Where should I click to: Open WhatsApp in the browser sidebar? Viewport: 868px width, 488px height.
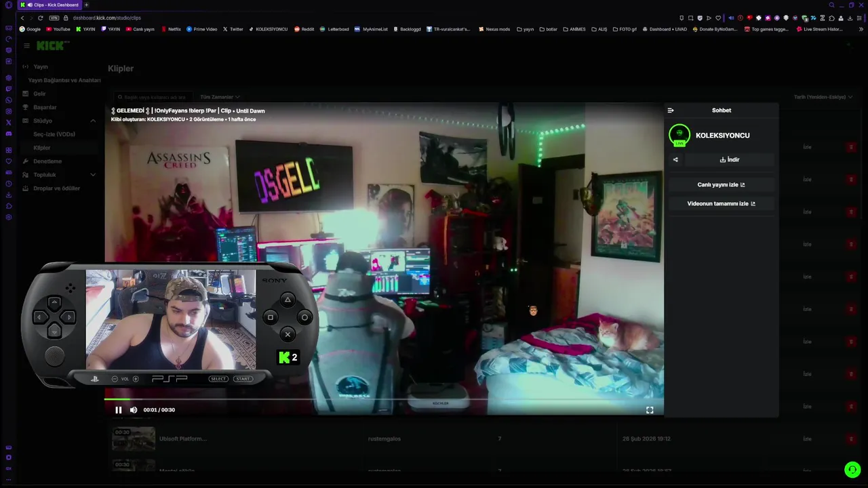(x=9, y=100)
